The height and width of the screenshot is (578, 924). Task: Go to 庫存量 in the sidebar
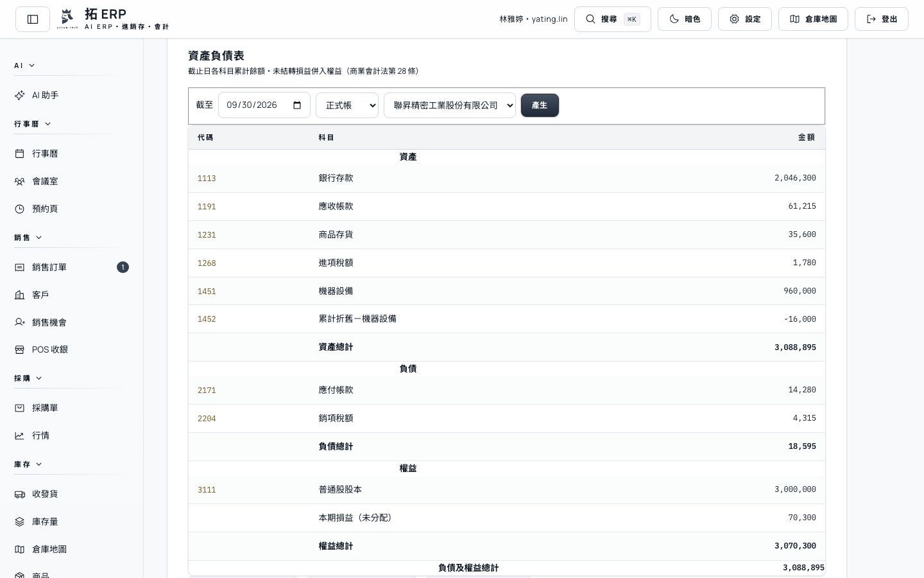pos(72,521)
